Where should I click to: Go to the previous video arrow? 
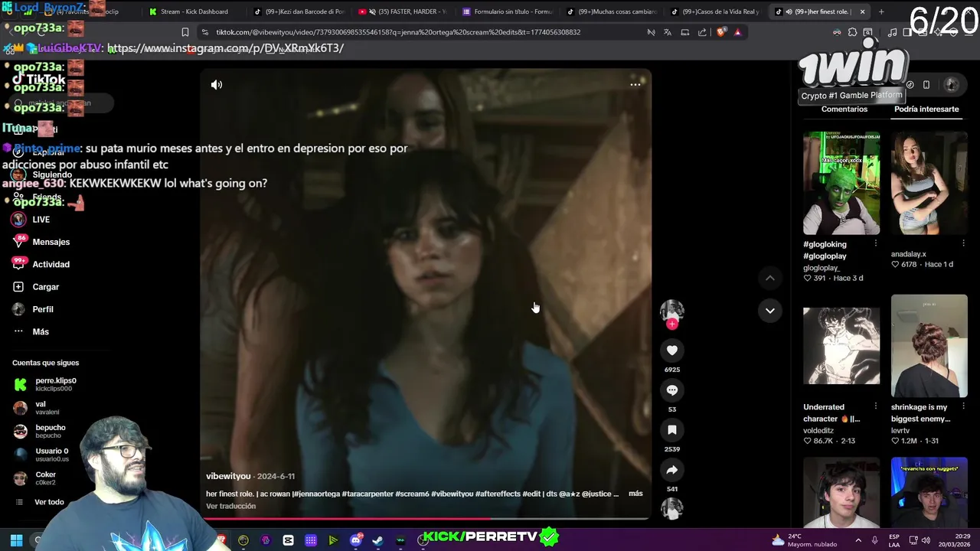tap(769, 278)
